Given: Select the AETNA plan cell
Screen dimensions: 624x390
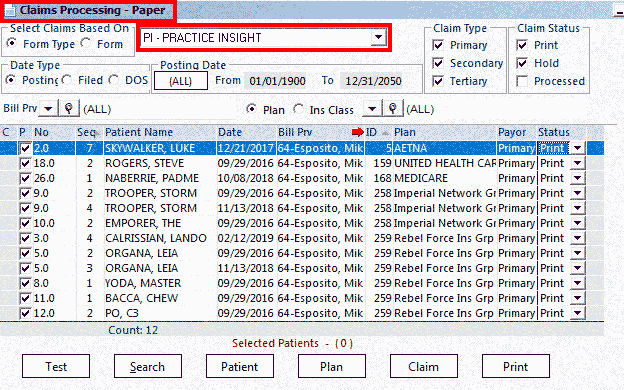Looking at the screenshot, I should (x=445, y=148).
